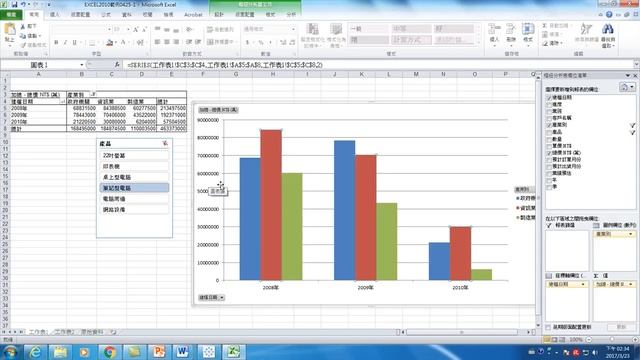Check the 客戶名稱 field checkbox
640x360 pixels.
[549, 118]
